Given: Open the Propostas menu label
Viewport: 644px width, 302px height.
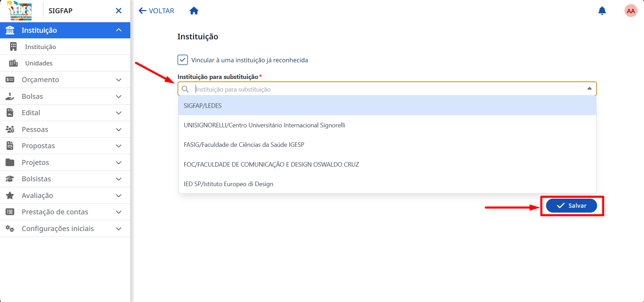Looking at the screenshot, I should [x=38, y=146].
